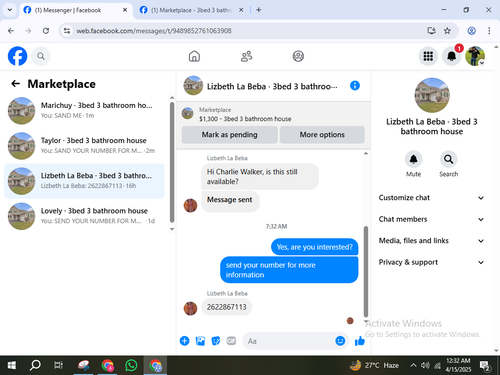The image size is (500, 375).
Task: Open the Friends icon in top navigation
Action: click(x=247, y=56)
